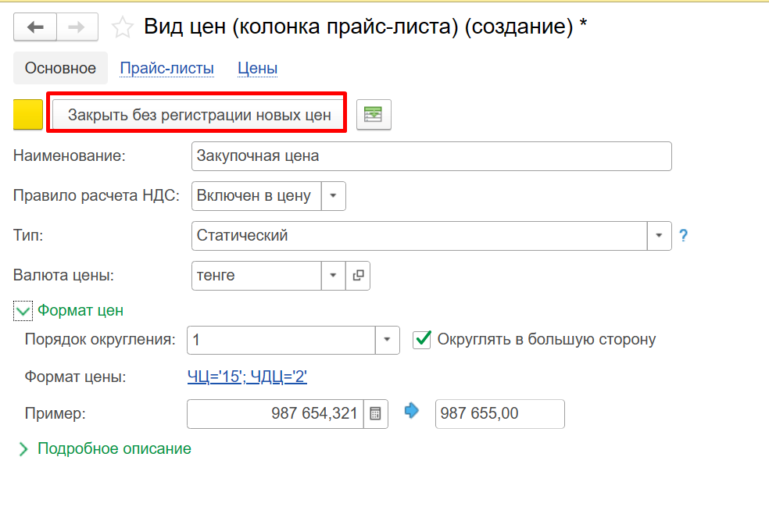Screen dimensions: 769x532
Task: Open the Валюта цены dropdown
Action: tap(334, 275)
